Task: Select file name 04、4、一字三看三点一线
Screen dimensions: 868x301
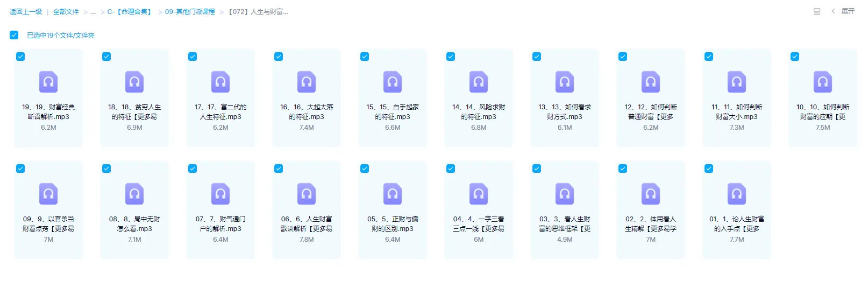Action: click(x=479, y=224)
